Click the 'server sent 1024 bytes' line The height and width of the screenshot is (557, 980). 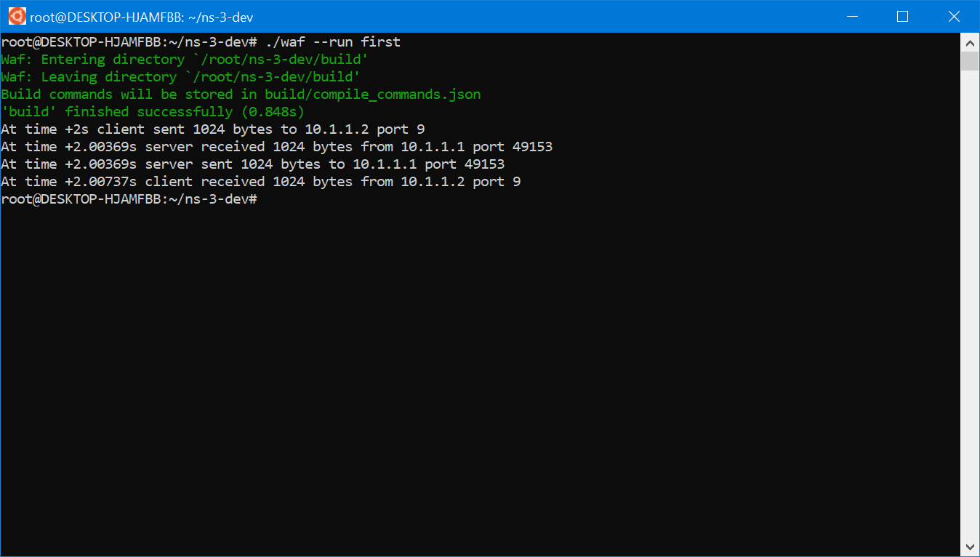click(x=253, y=164)
